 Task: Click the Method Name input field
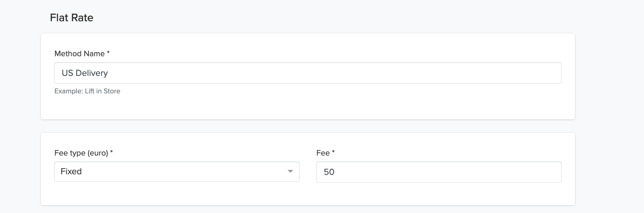308,73
